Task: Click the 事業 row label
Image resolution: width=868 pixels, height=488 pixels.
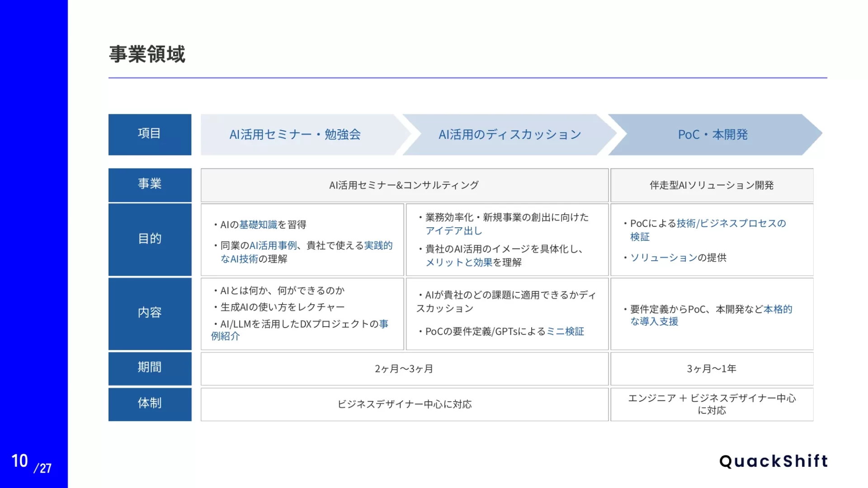Action: [x=150, y=184]
